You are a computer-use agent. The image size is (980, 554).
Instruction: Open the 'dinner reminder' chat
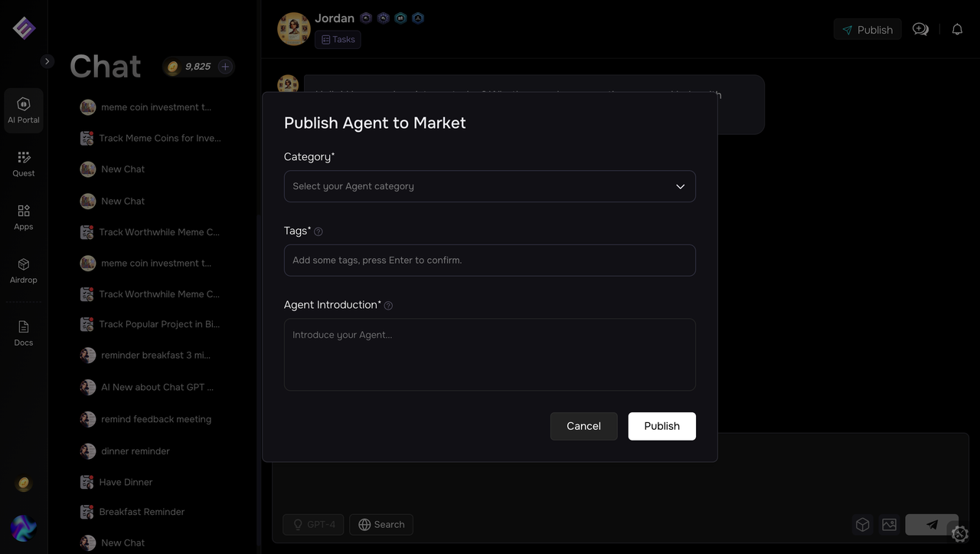coord(136,451)
